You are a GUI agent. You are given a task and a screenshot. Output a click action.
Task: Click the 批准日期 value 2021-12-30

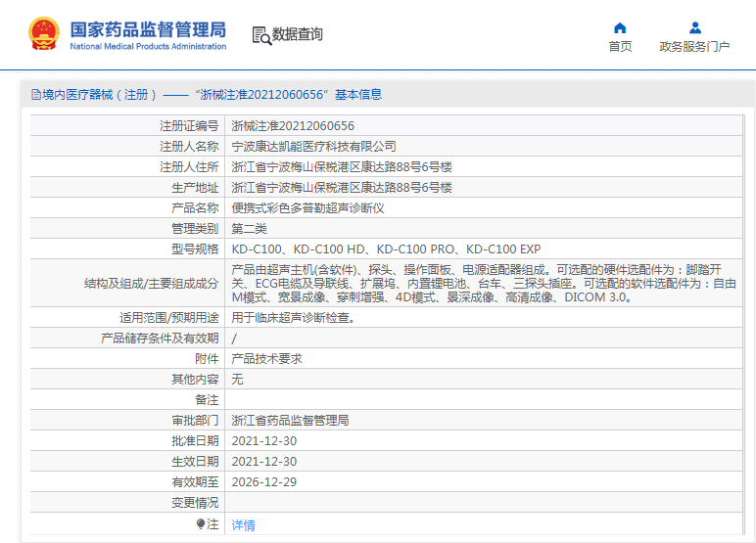click(x=264, y=441)
